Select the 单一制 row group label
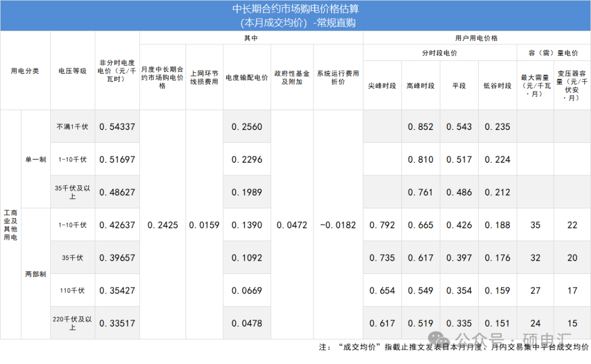The width and height of the screenshot is (591, 364). tap(36, 160)
